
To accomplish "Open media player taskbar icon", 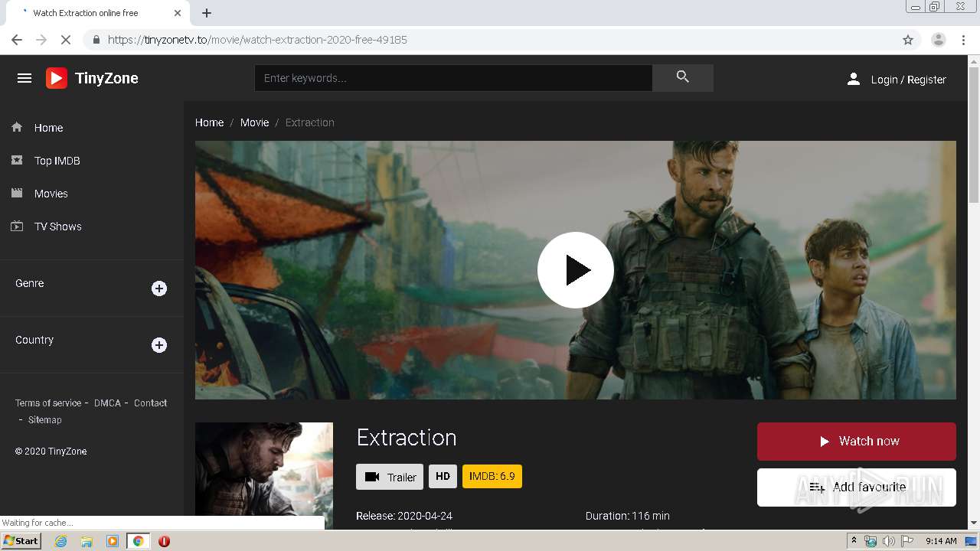I will 113,541.
